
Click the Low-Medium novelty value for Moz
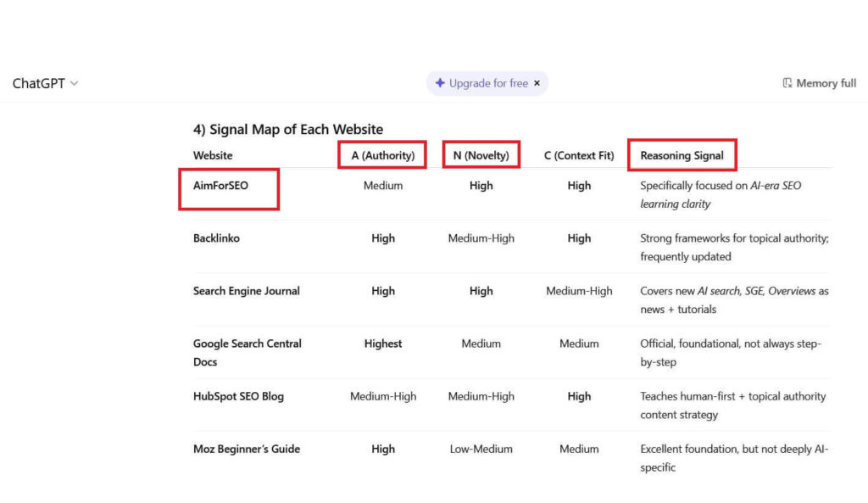click(x=481, y=449)
